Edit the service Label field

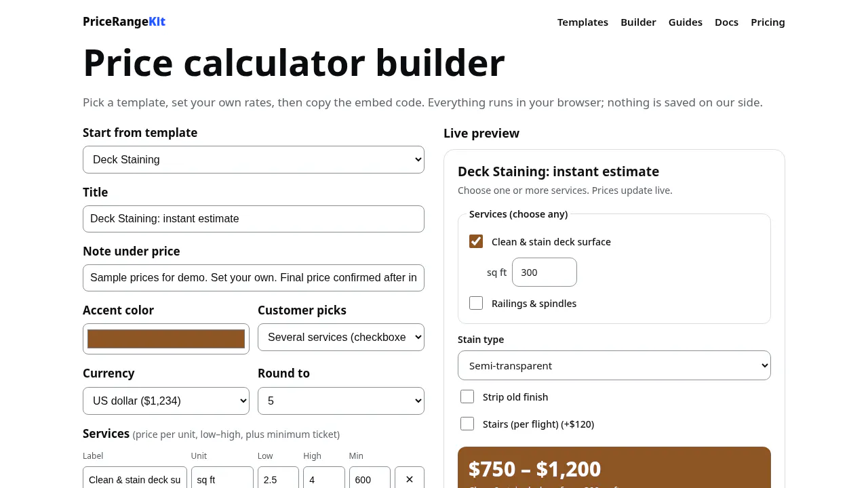coord(135,479)
